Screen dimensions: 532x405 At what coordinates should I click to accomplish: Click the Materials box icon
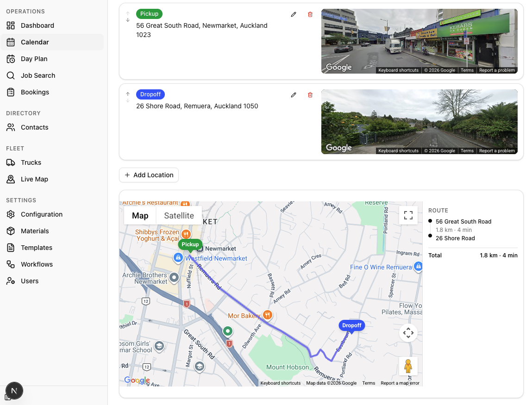click(x=11, y=231)
